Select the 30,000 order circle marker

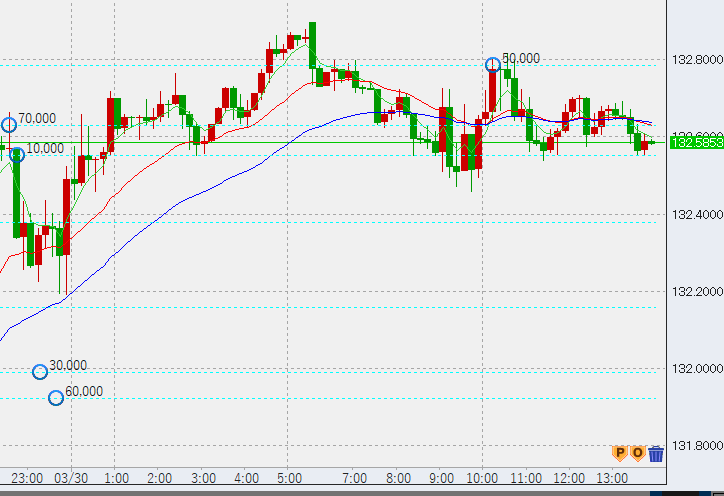[40, 372]
